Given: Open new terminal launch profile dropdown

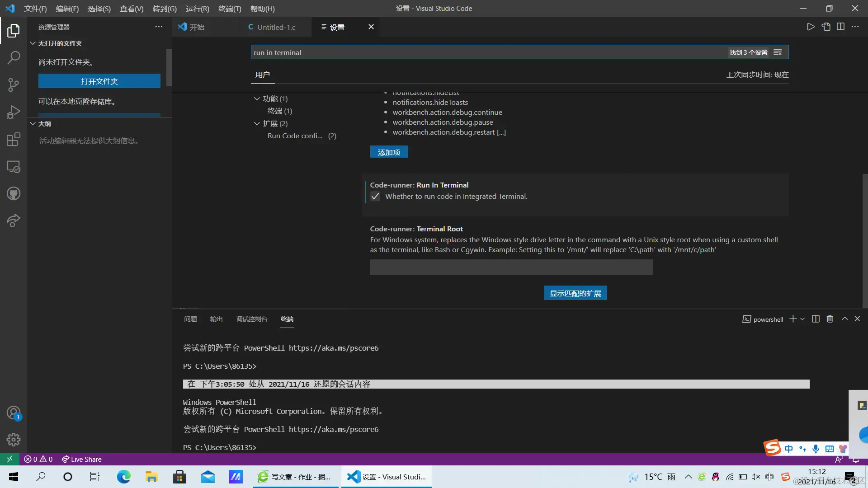Looking at the screenshot, I should tap(803, 319).
